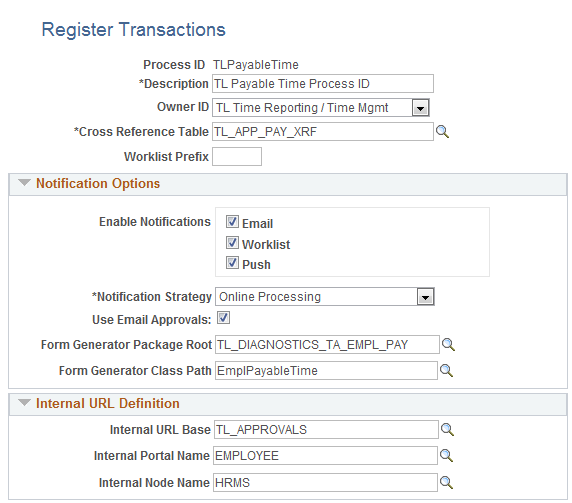
Task: Open lookup for Internal Node Name
Action: (446, 483)
